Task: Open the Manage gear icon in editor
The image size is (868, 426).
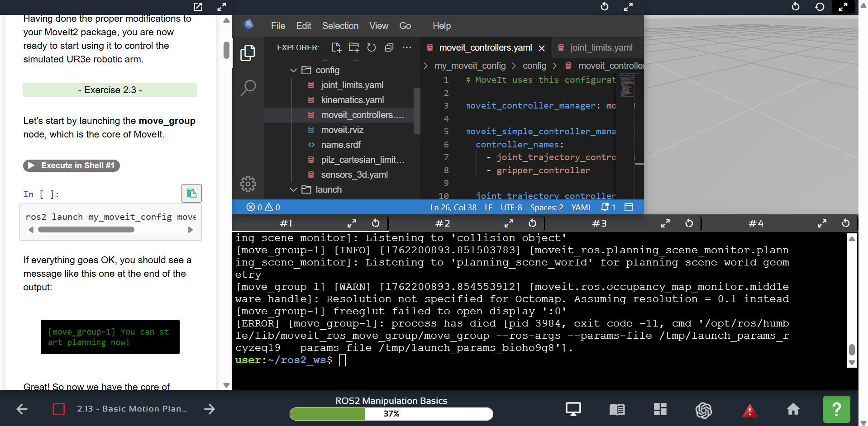Action: tap(248, 184)
